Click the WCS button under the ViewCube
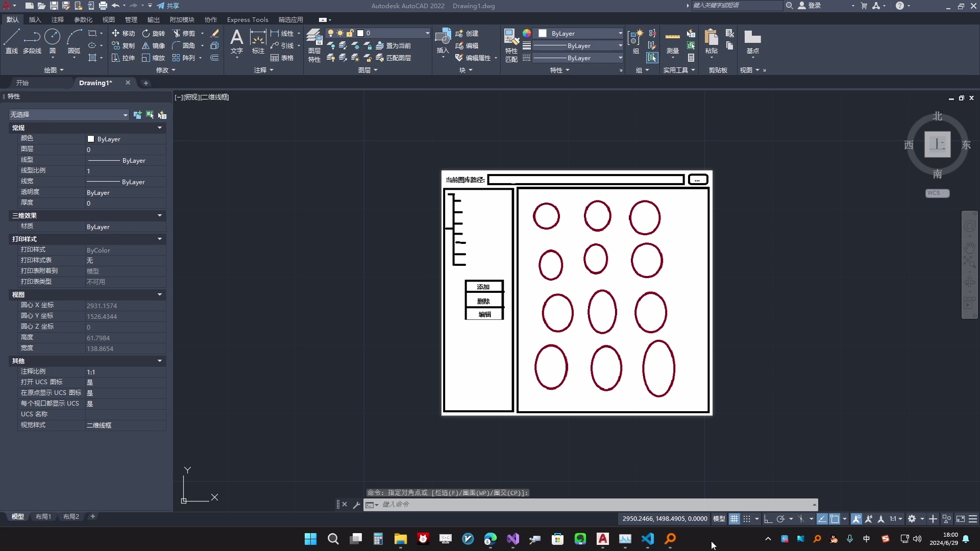This screenshot has width=980, height=551. [x=937, y=193]
